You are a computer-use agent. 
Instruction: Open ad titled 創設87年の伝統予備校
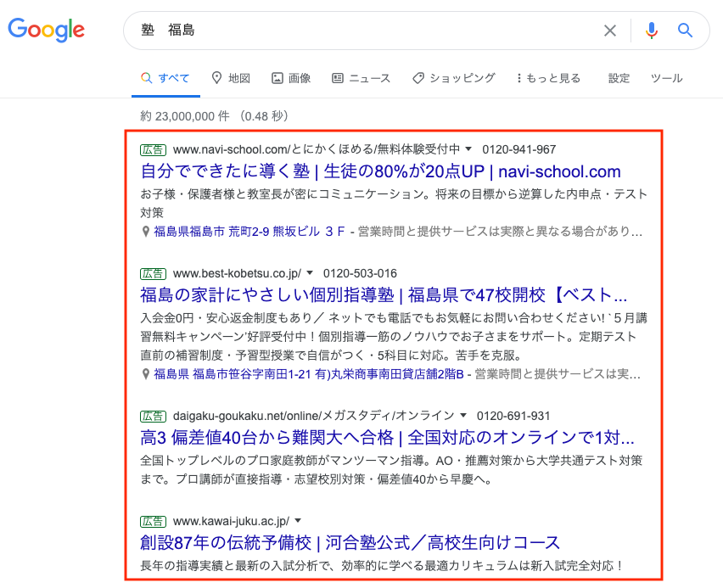pos(350,543)
